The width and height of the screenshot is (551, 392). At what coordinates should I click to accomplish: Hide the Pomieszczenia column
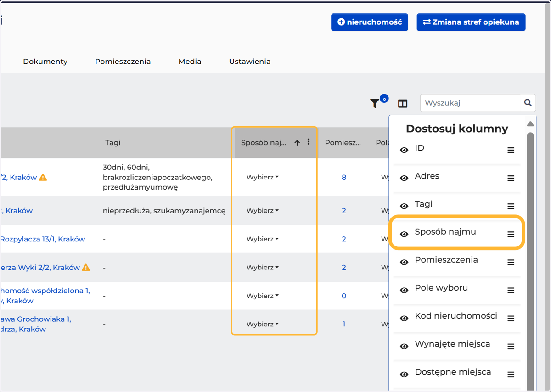coord(404,262)
